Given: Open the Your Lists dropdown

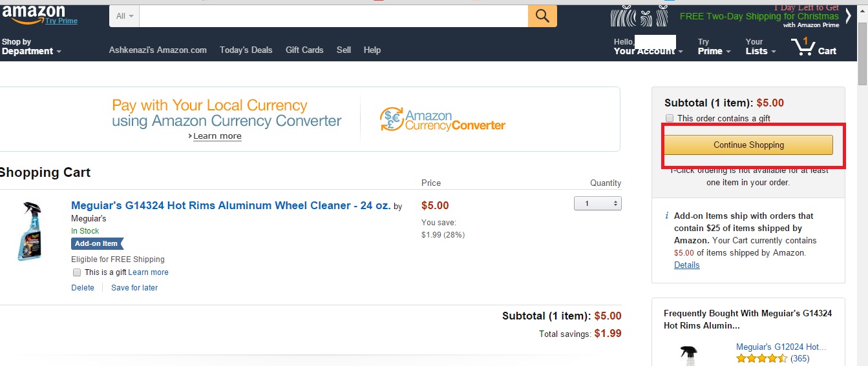Looking at the screenshot, I should [x=760, y=47].
